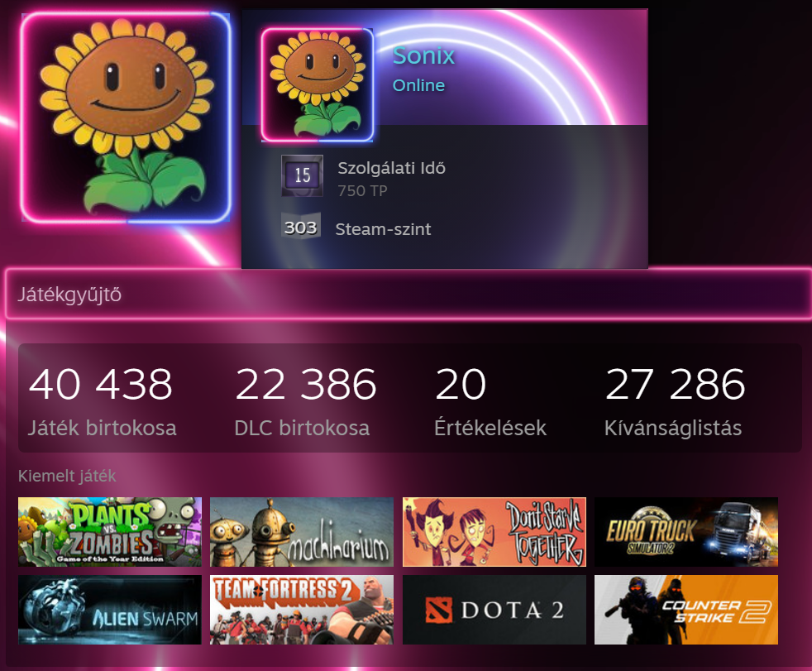Click the 20 Értékelések reviews stat

(x=490, y=401)
